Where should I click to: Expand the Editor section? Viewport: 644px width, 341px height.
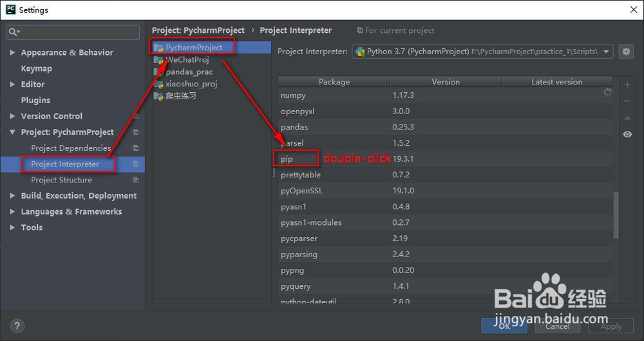pyautogui.click(x=12, y=84)
